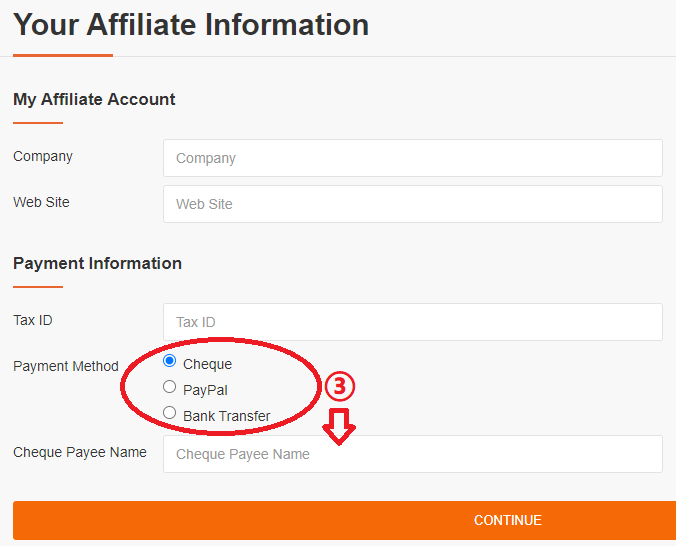Click the 'Tax ID' label left of field
Viewport: 676px width, 546px height.
[x=33, y=320]
